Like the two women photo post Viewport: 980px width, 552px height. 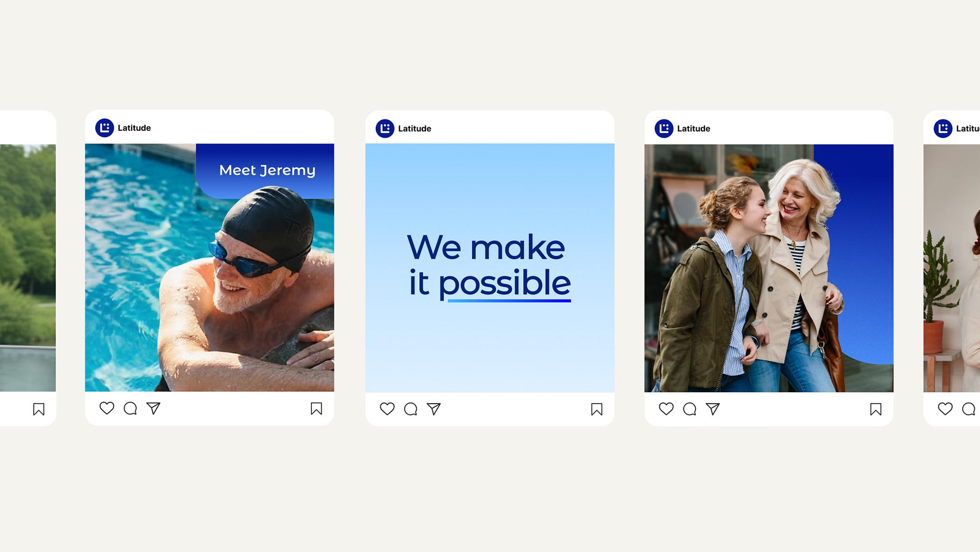click(x=666, y=409)
